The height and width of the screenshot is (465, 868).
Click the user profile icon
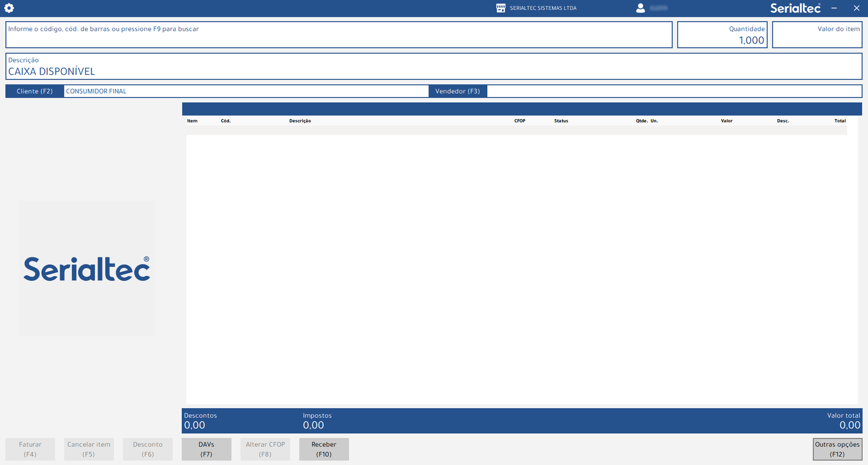640,8
